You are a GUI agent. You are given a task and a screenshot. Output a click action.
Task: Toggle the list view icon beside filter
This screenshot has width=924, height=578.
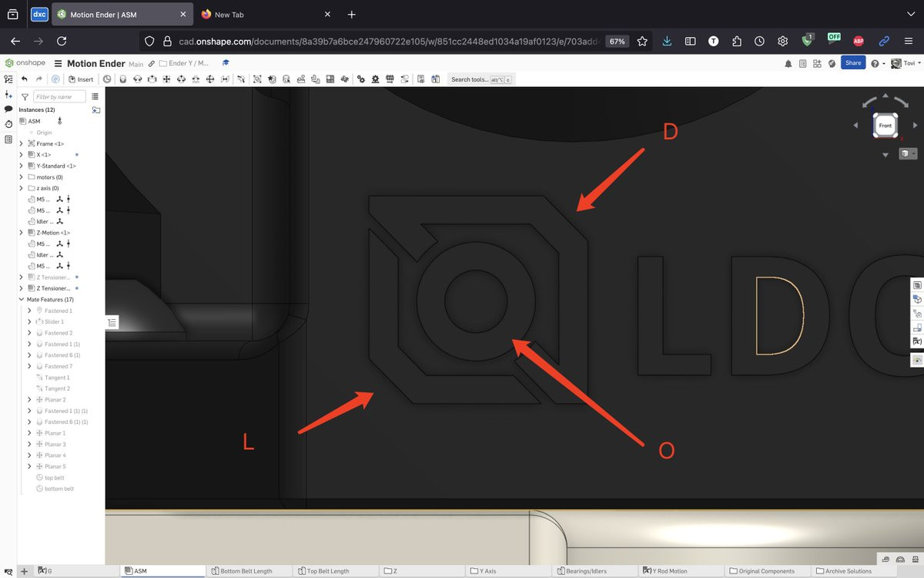click(x=95, y=97)
